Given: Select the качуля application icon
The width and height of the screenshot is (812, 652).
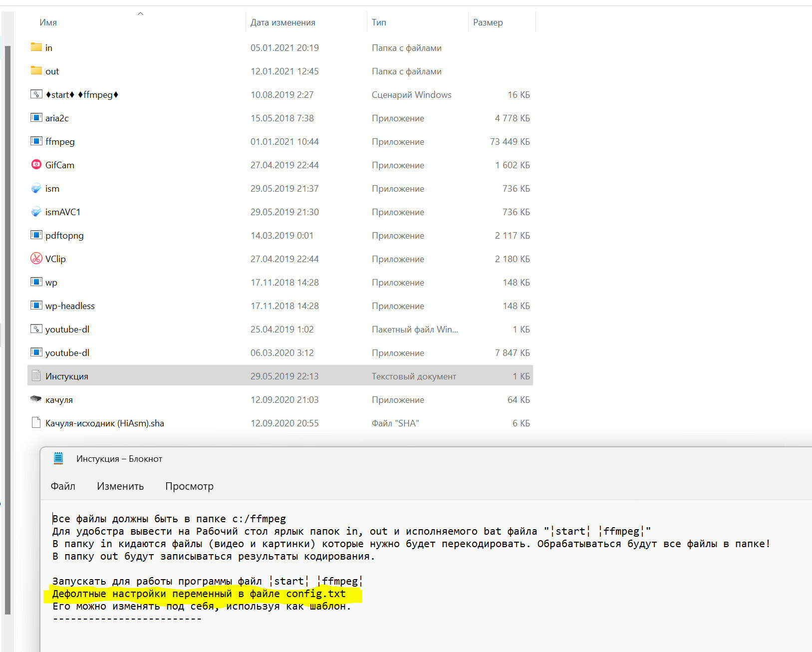Looking at the screenshot, I should [36, 399].
